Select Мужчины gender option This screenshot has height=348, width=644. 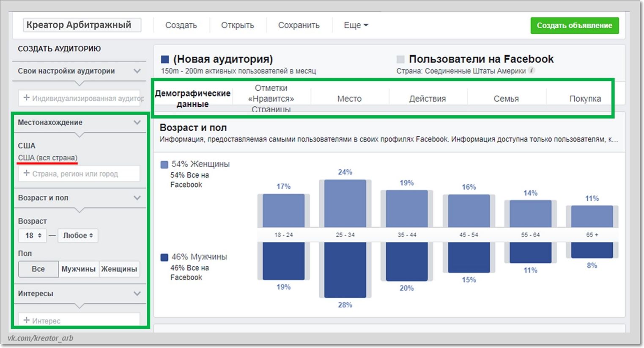79,269
